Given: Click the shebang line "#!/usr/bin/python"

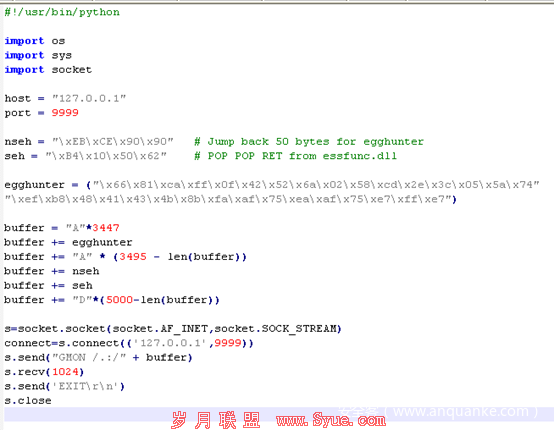Looking at the screenshot, I should 62,12.
